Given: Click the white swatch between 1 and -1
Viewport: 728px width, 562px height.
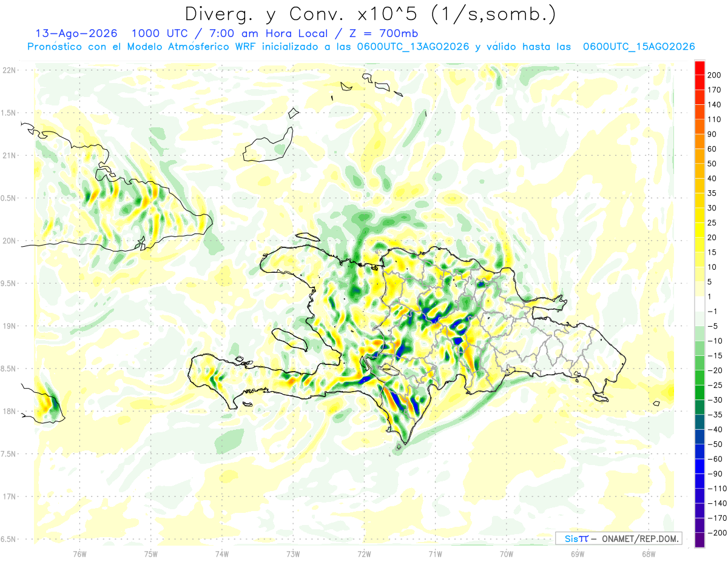Looking at the screenshot, I should (699, 304).
